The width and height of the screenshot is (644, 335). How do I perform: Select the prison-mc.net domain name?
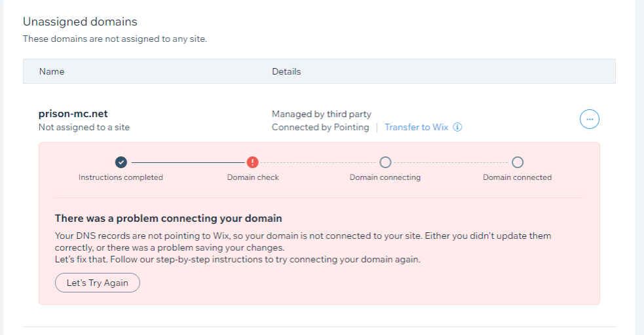coord(73,114)
